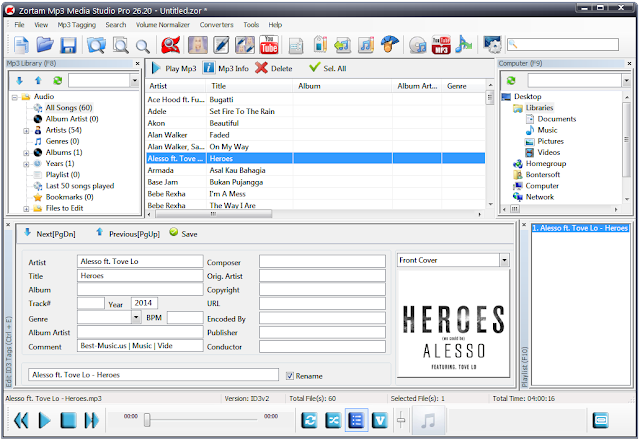Click the CD with music note icon
This screenshot has width=640, height=440.
418,45
